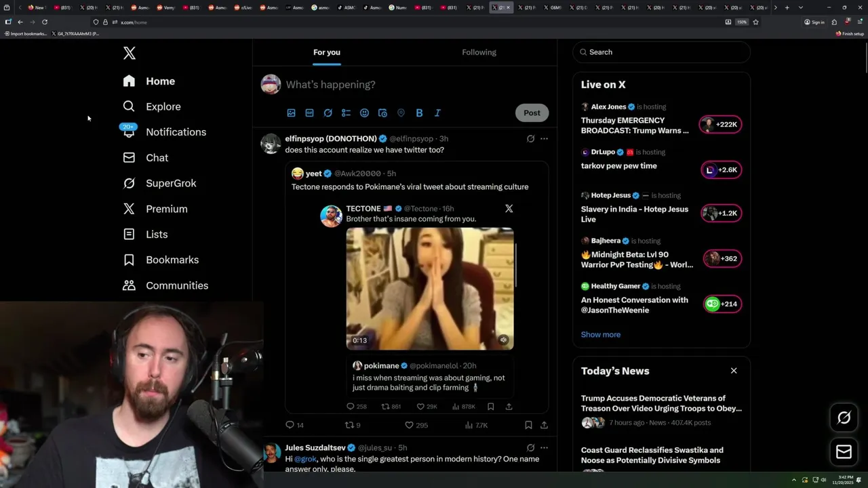Open Grok enhance icon in composer
This screenshot has height=488, width=868.
click(328, 113)
